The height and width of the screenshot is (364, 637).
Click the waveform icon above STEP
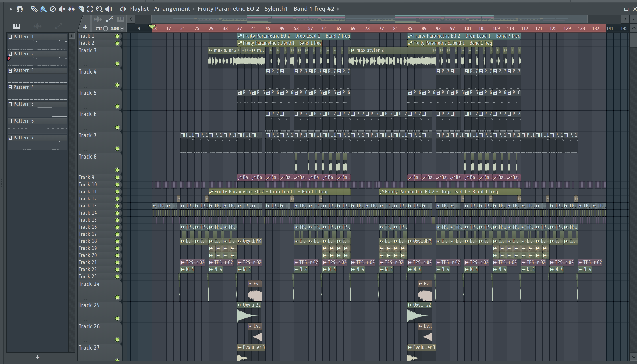pos(98,19)
